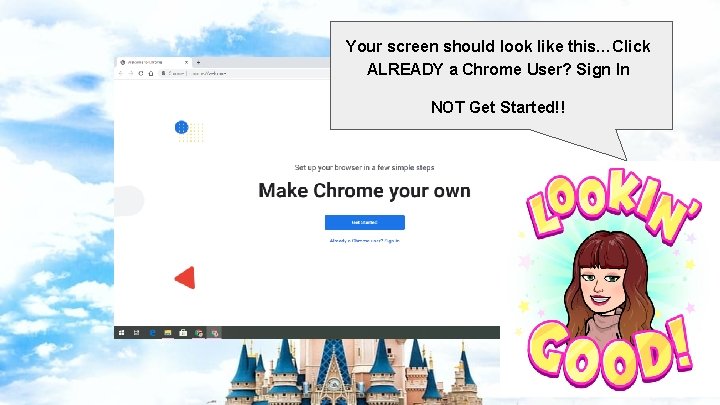Click the blue Get Started button

click(365, 222)
